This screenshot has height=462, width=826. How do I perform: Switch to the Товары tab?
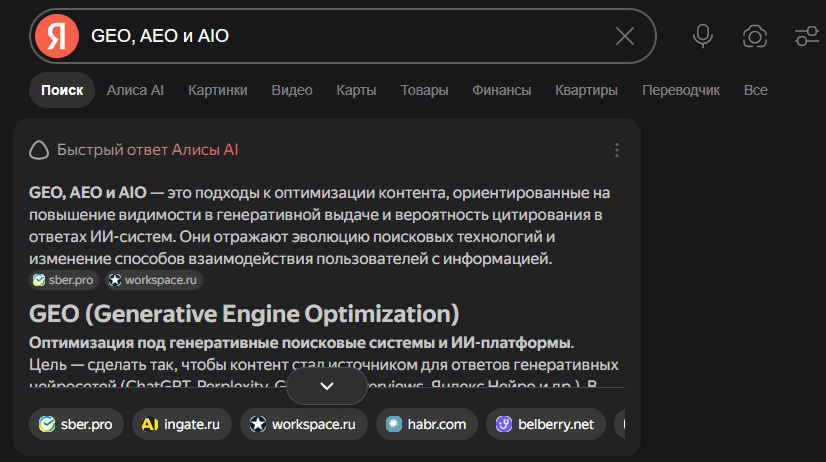pos(424,90)
